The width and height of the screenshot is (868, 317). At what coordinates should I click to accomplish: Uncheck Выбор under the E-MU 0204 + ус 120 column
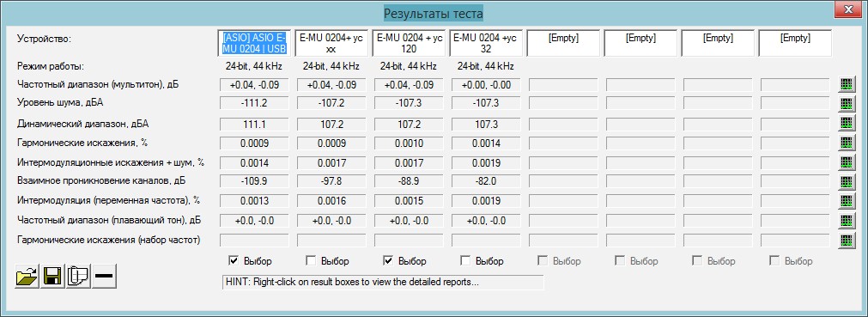[388, 260]
